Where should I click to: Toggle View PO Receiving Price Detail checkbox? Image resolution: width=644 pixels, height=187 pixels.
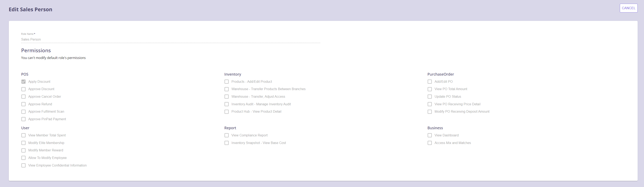(x=430, y=104)
